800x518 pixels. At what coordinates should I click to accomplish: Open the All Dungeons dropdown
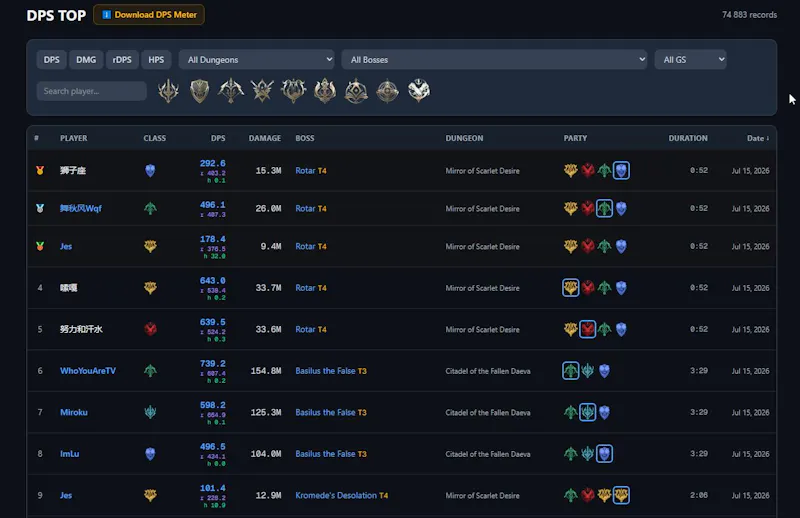coord(257,60)
